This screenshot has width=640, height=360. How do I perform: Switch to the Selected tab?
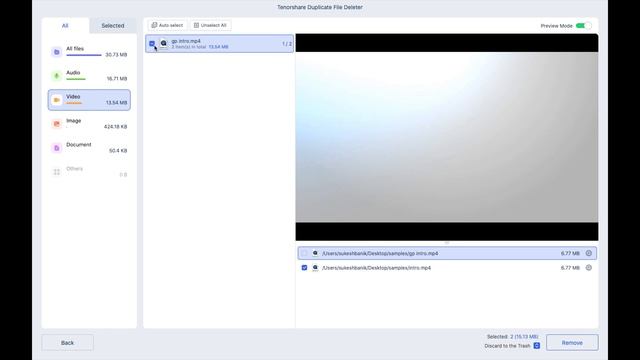[x=113, y=26]
